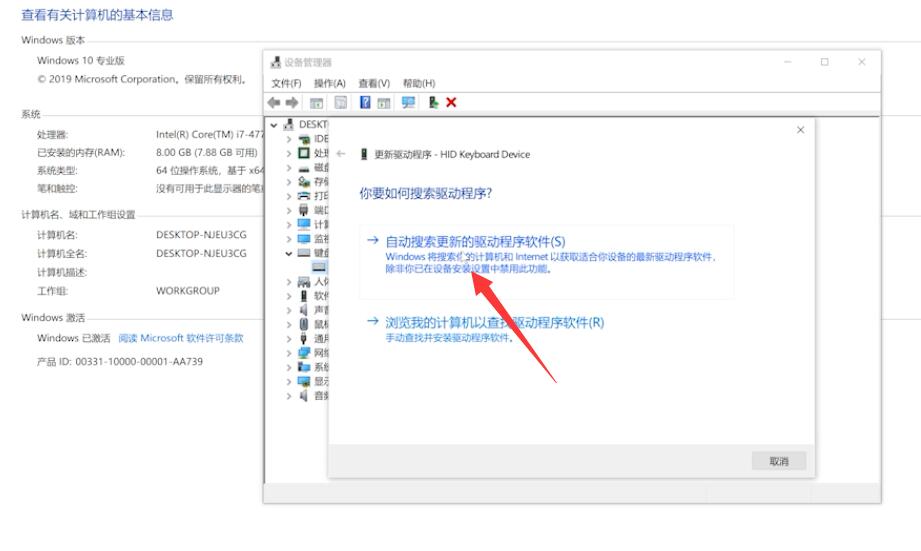921x551 pixels.
Task: Select the DESKTOP root computer icon in tree
Action: [288, 125]
